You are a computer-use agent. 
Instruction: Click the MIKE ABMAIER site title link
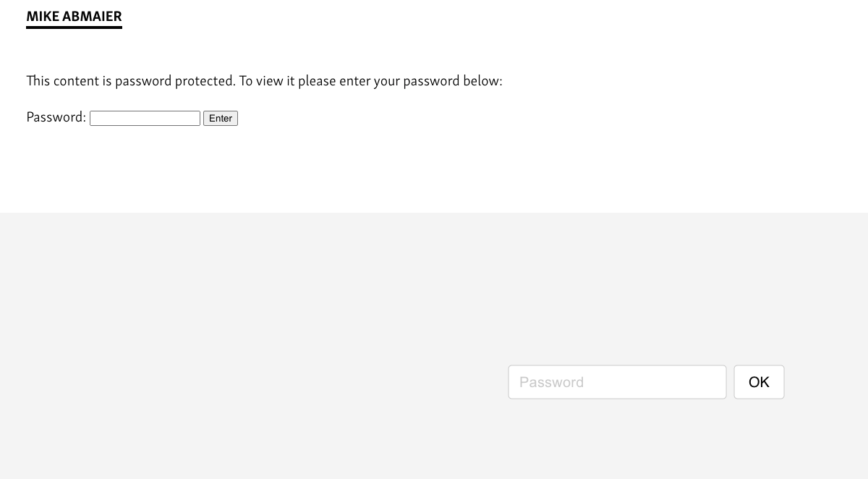(x=74, y=16)
